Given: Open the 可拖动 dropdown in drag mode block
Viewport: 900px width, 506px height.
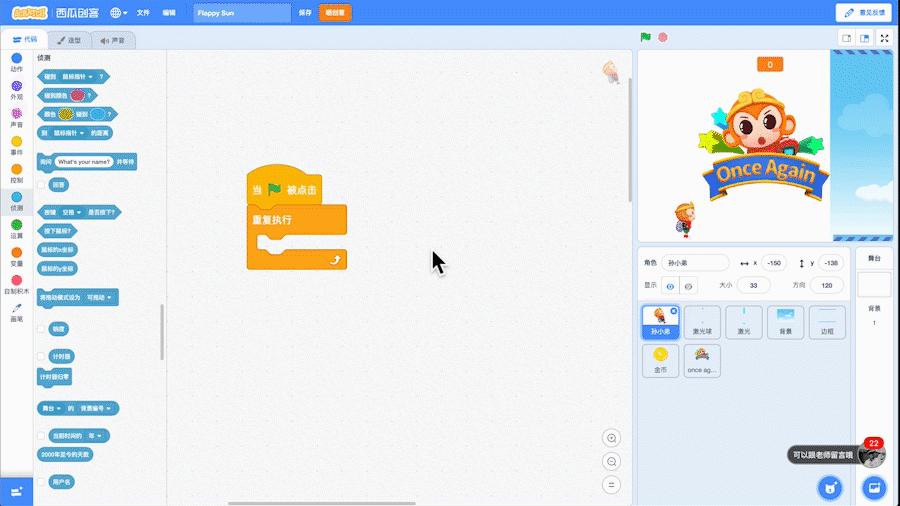Looking at the screenshot, I should pos(99,298).
